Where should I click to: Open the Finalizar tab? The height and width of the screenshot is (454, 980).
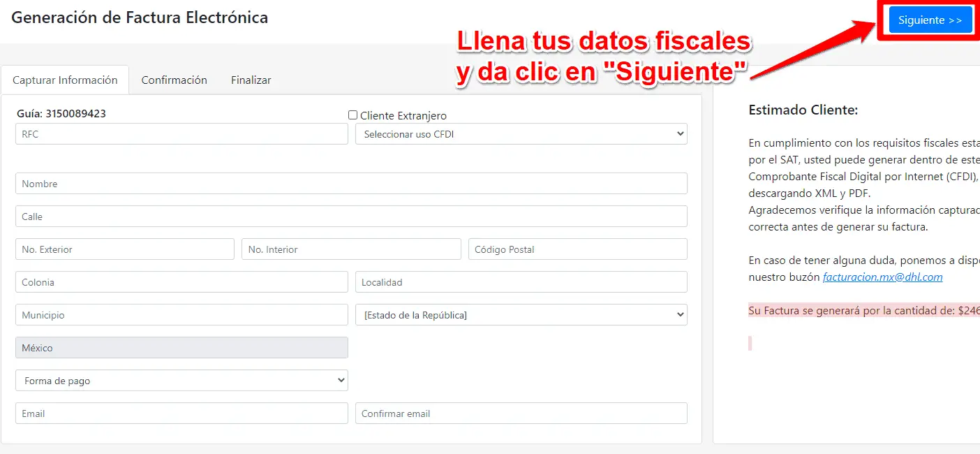pyautogui.click(x=251, y=80)
